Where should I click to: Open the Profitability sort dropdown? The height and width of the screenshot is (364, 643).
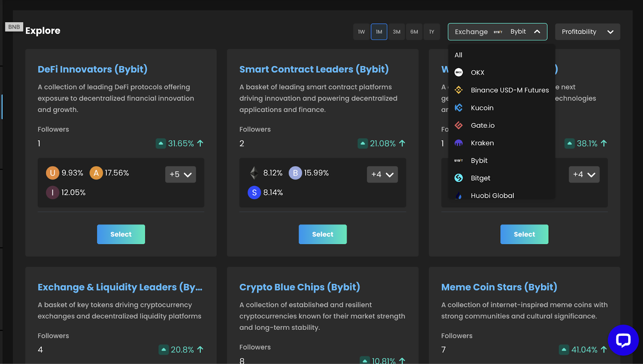point(588,32)
